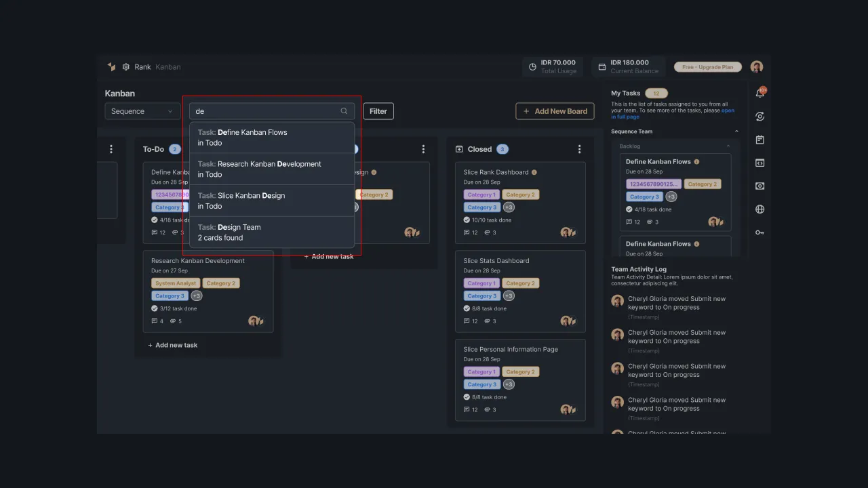
Task: Open the globe icon in right sidebar
Action: 759,209
